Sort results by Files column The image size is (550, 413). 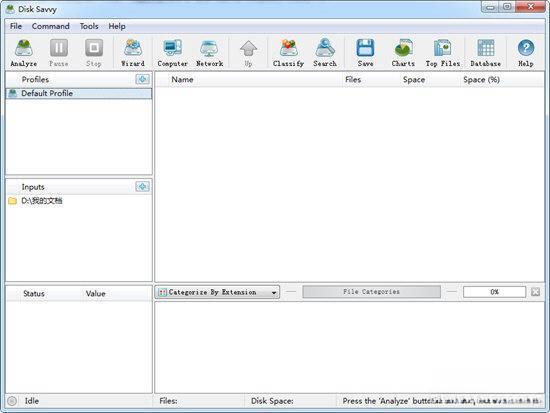[x=353, y=80]
